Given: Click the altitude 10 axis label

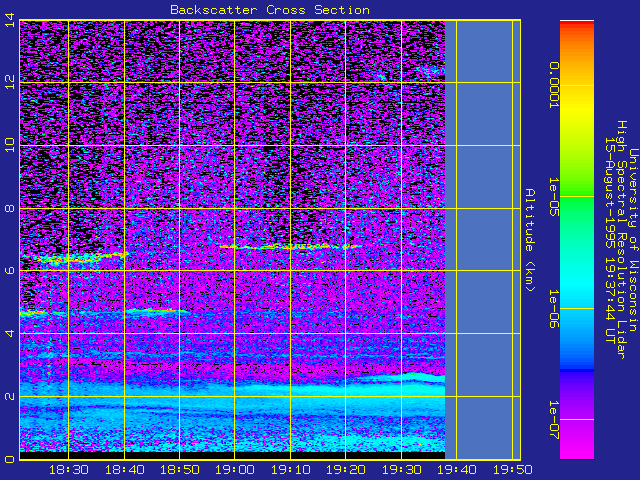Looking at the screenshot, I should pos(9,145).
